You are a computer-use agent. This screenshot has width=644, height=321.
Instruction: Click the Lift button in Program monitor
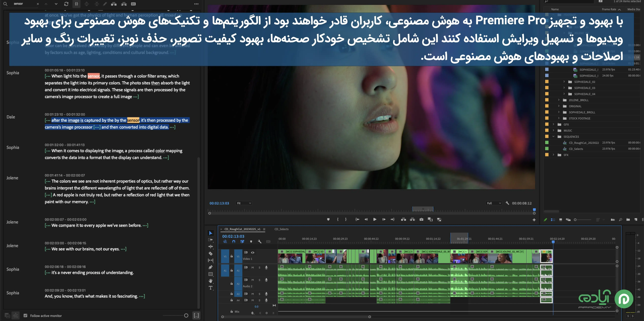point(404,219)
